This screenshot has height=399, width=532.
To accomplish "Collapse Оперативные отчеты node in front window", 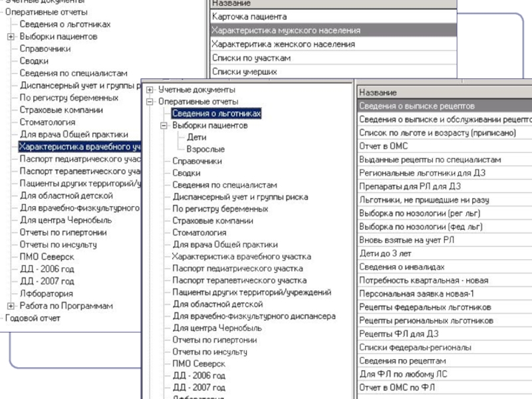I will [x=150, y=102].
